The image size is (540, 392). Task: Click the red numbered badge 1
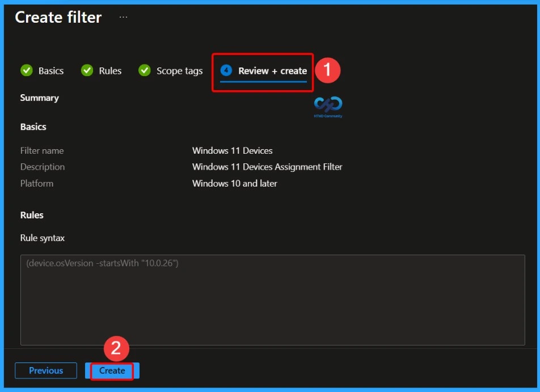(x=328, y=70)
